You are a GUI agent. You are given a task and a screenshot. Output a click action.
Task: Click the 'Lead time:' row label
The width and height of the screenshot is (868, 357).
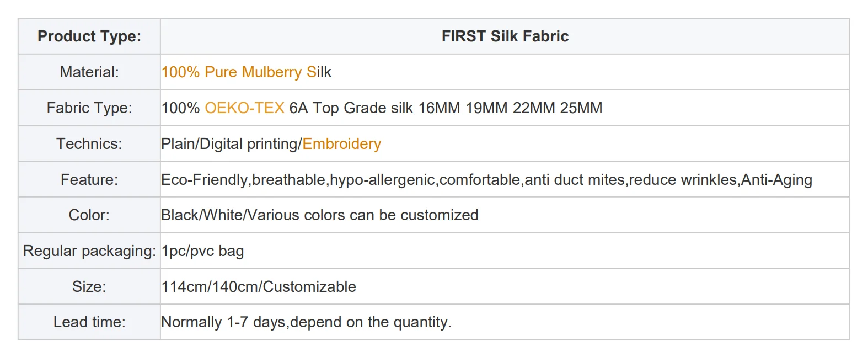[x=89, y=322]
